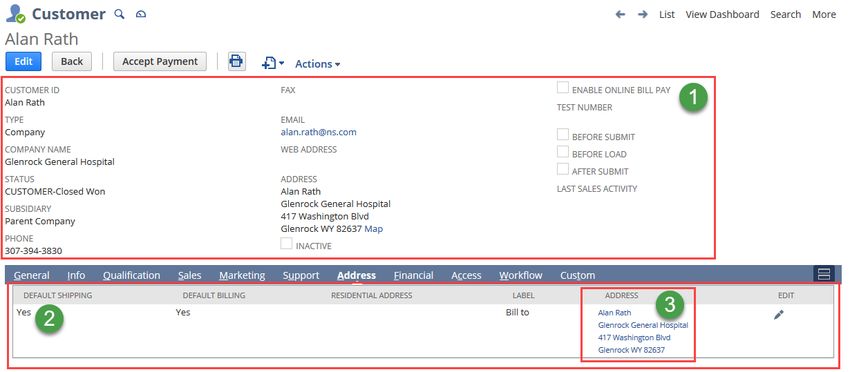Viewport: 850px width, 372px height.
Task: Click the Back button
Action: pyautogui.click(x=72, y=61)
